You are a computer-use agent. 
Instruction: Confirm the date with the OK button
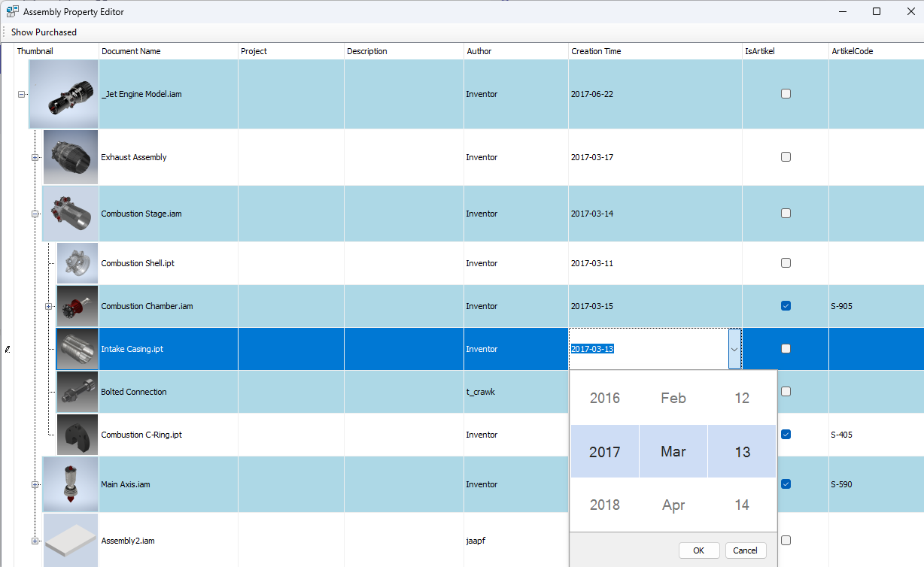698,550
